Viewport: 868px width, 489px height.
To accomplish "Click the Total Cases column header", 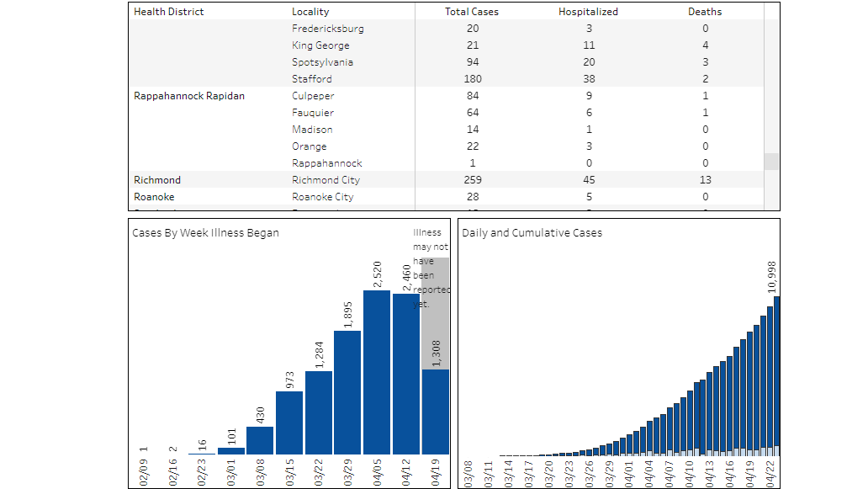I will click(x=471, y=12).
